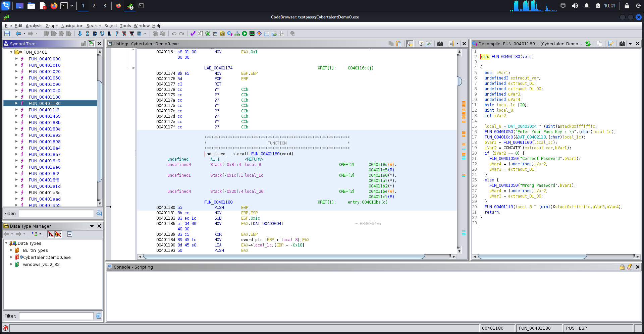
Task: Click XREF address 0040116d(j) in Listing
Action: 361,68
